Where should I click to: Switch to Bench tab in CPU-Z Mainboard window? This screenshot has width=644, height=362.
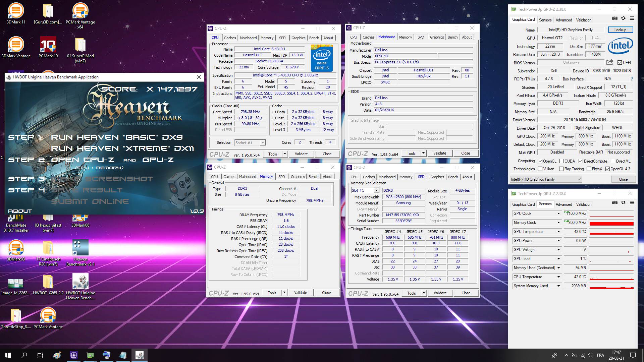point(452,37)
